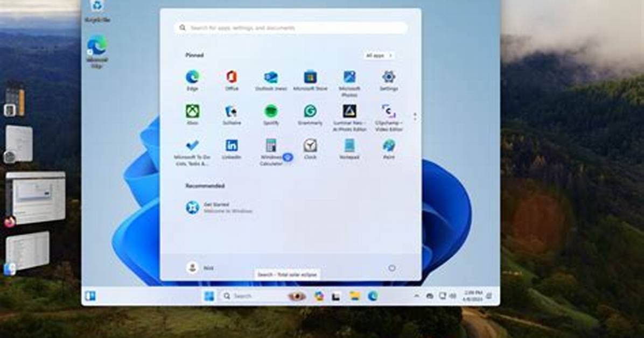The image size is (644, 338).
Task: Click the OneDrive cloud tray icon
Action: pyautogui.click(x=430, y=295)
